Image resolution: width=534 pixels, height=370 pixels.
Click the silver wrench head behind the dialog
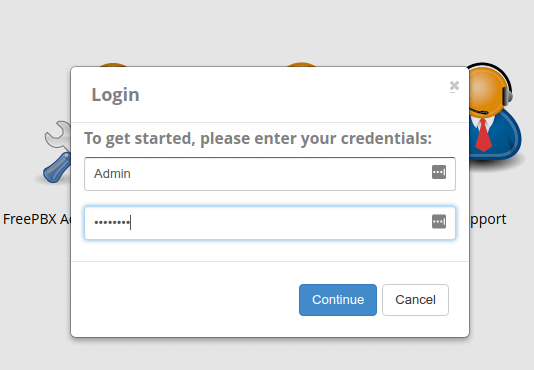point(57,136)
